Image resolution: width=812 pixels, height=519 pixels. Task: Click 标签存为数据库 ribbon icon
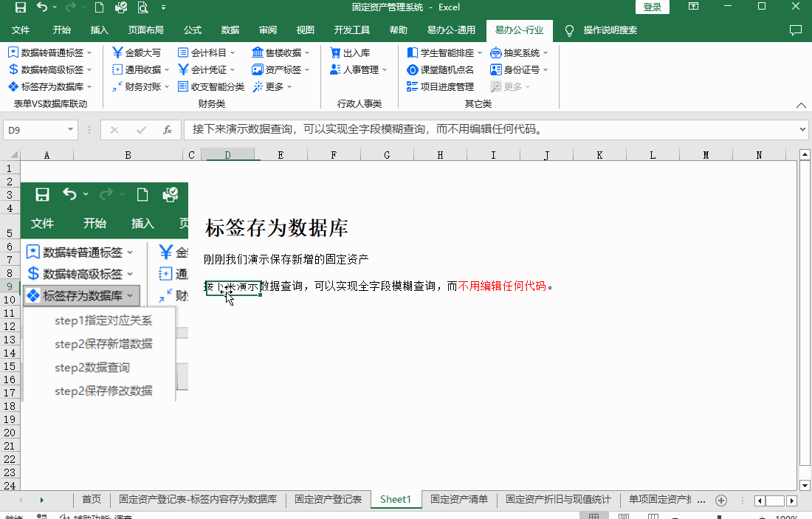pyautogui.click(x=13, y=86)
